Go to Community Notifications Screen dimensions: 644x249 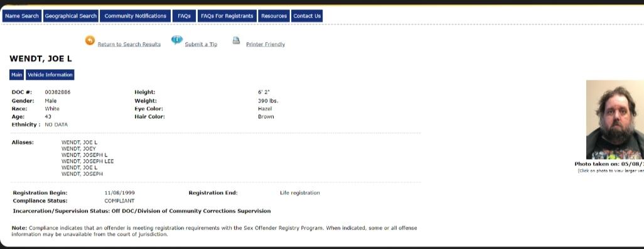point(135,16)
